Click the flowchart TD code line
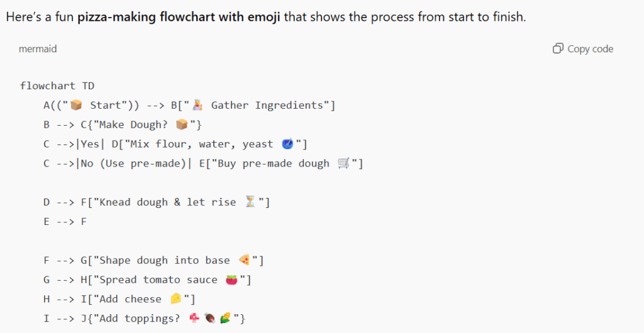Image resolution: width=644 pixels, height=333 pixels. coord(57,85)
